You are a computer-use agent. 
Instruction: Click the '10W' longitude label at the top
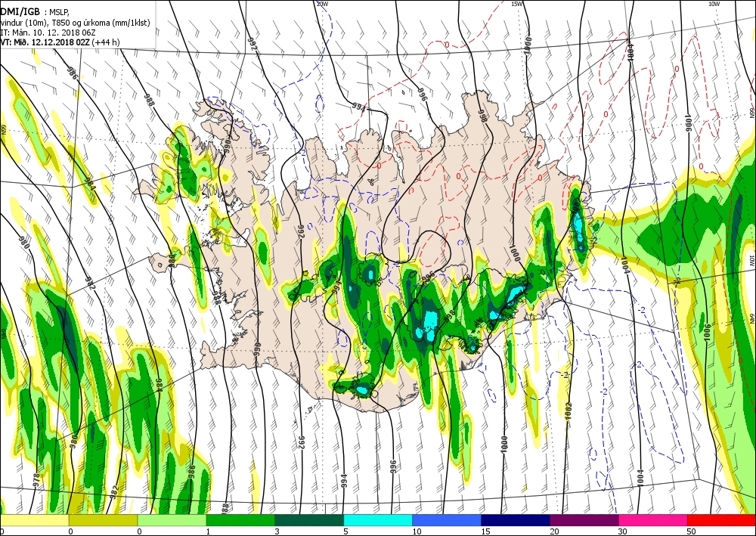(714, 4)
